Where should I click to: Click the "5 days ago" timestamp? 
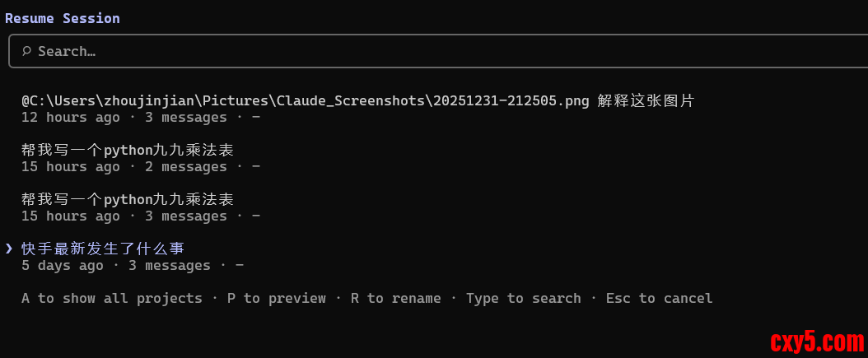pyautogui.click(x=62, y=266)
